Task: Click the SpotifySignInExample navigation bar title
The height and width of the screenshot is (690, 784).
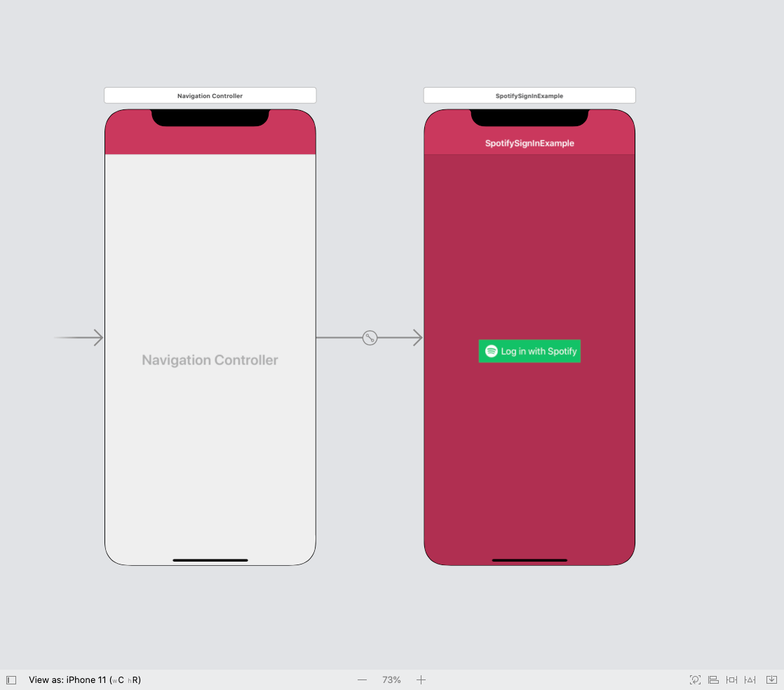Action: (x=529, y=144)
